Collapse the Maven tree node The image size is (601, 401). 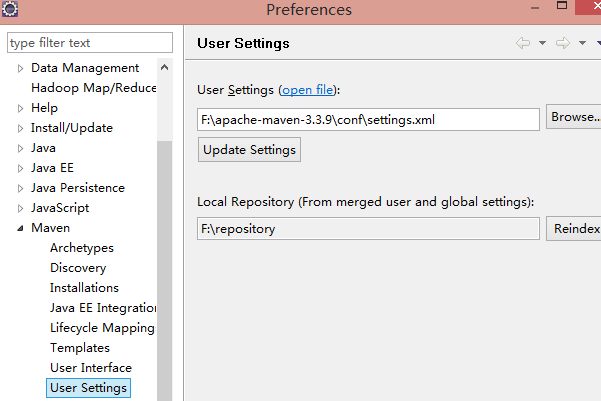point(20,228)
